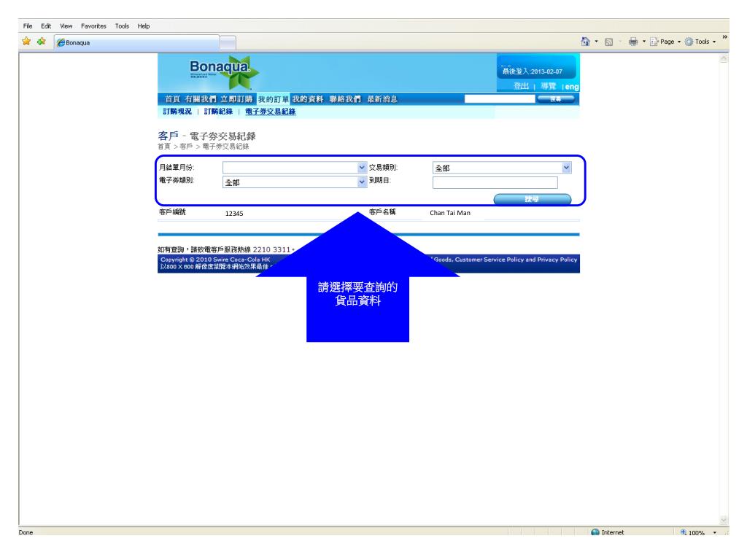Click the Internet zone status indicator

608,532
